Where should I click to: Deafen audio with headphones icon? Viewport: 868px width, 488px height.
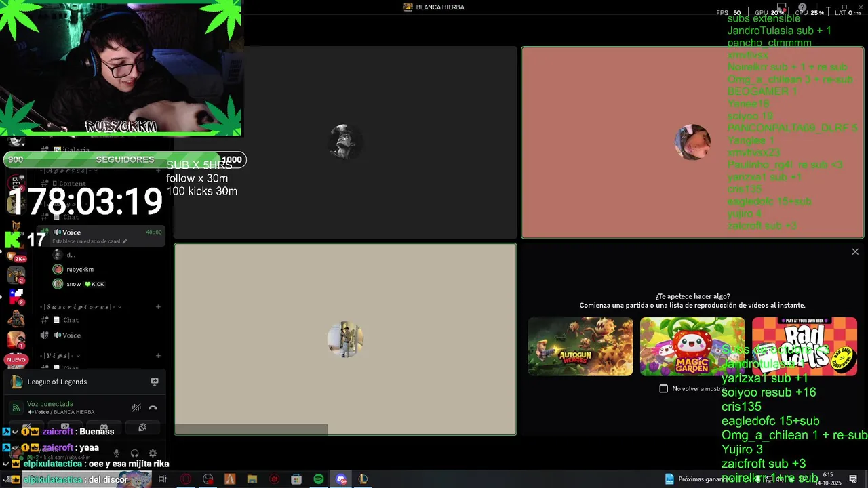pyautogui.click(x=134, y=453)
